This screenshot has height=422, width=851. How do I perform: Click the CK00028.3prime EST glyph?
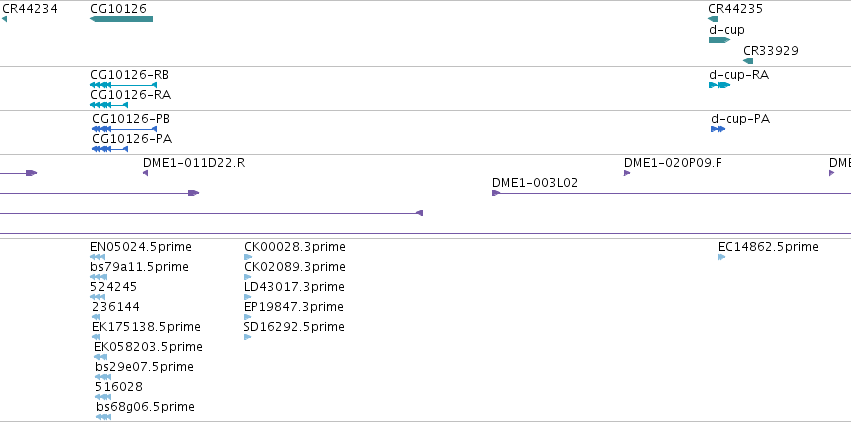tap(248, 257)
